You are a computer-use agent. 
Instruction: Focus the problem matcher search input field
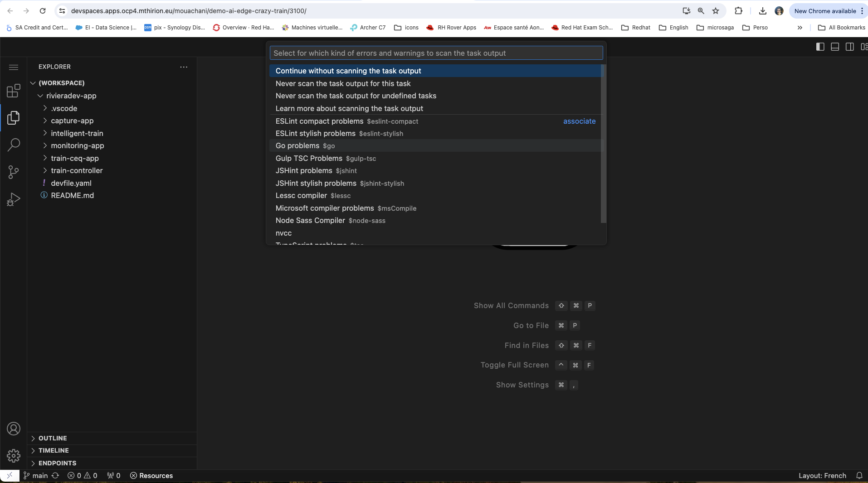(x=436, y=53)
